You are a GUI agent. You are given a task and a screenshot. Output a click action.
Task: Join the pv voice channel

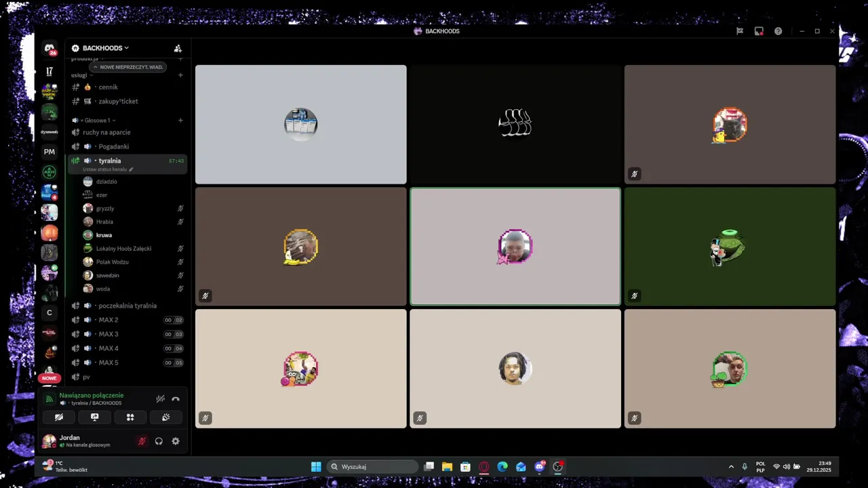point(127,377)
